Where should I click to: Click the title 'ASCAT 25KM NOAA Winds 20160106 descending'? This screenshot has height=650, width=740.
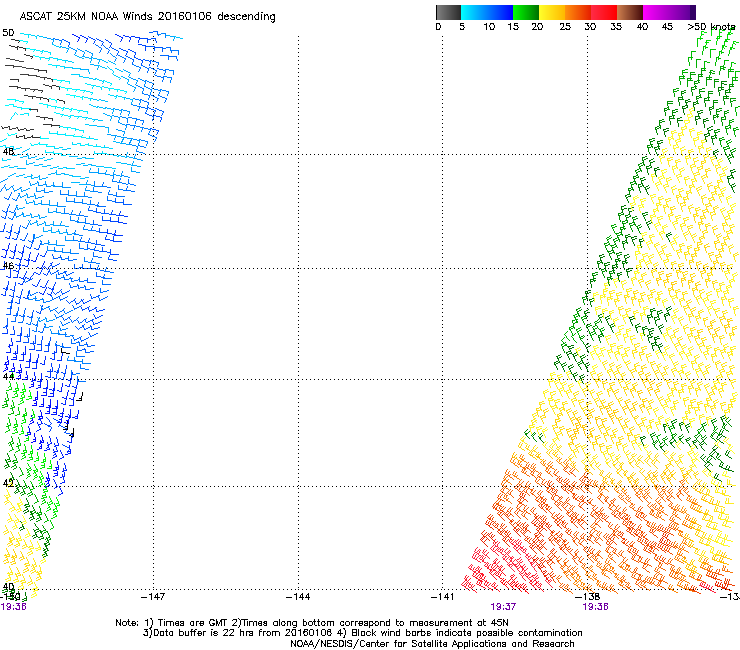(147, 17)
